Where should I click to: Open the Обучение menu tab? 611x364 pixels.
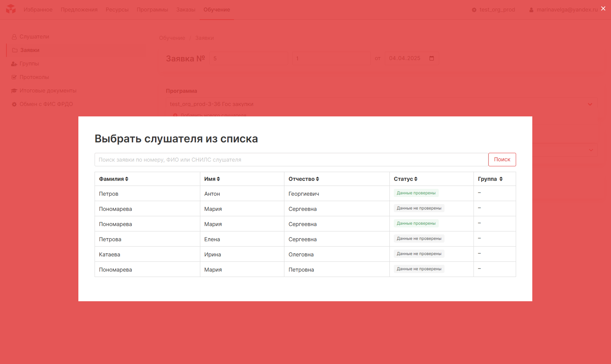tap(217, 10)
